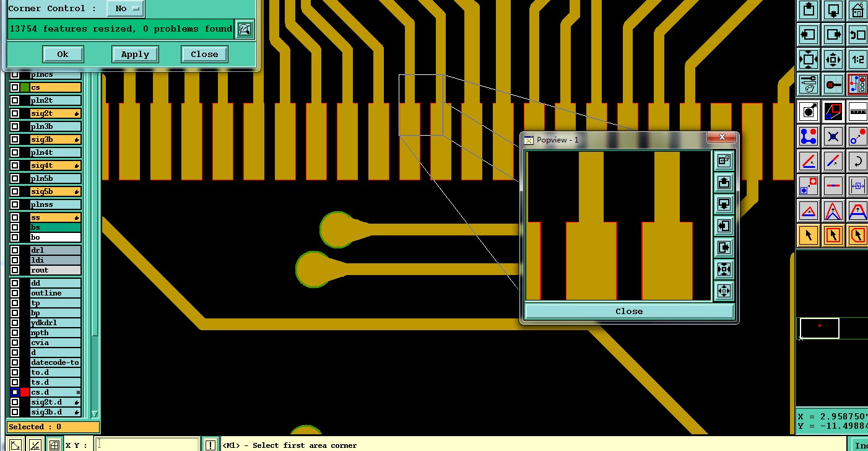Click the pan down icon in main toolbar

(x=833, y=10)
